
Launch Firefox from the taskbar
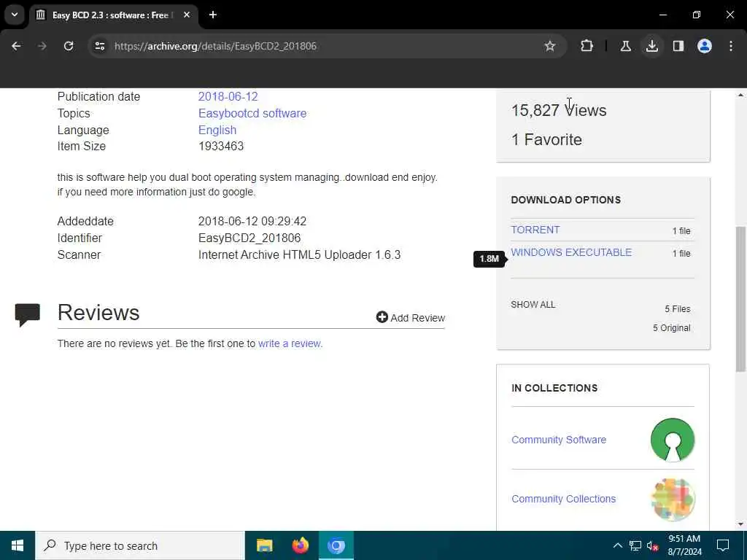tap(300, 545)
